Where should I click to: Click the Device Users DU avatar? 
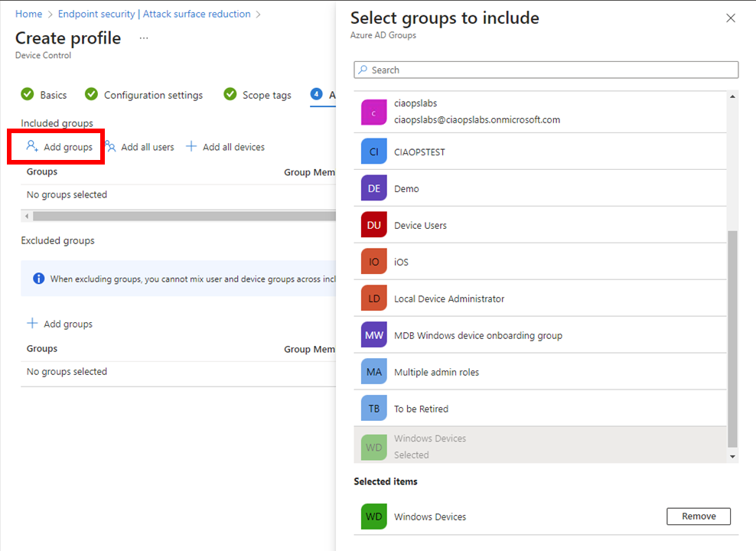374,225
